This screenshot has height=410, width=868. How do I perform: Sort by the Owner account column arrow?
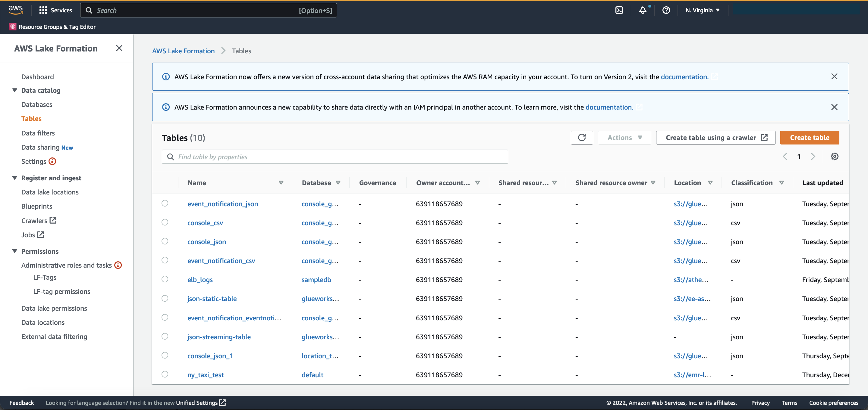click(x=477, y=182)
